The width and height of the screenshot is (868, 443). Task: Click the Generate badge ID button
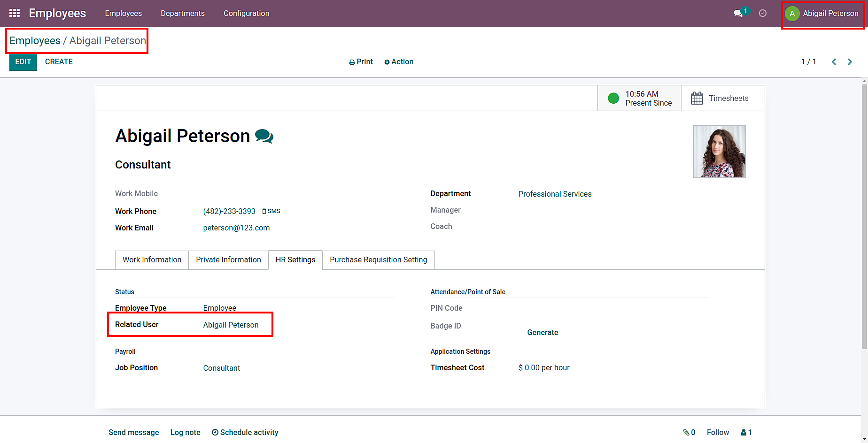click(x=542, y=333)
